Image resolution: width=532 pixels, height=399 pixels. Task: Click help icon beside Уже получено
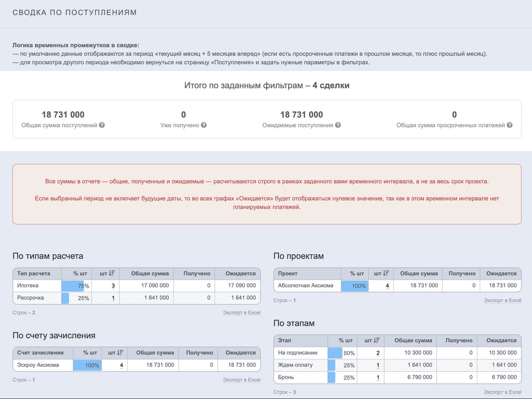204,125
